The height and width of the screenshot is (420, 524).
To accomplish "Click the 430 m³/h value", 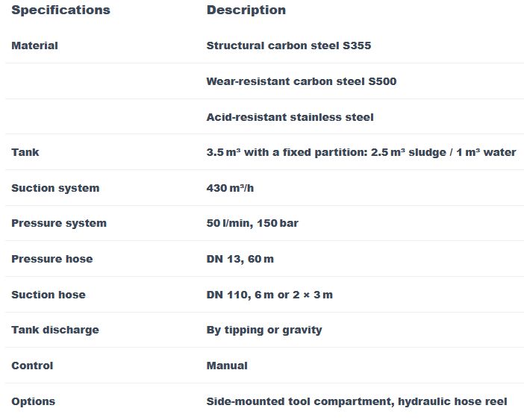I will tap(230, 188).
